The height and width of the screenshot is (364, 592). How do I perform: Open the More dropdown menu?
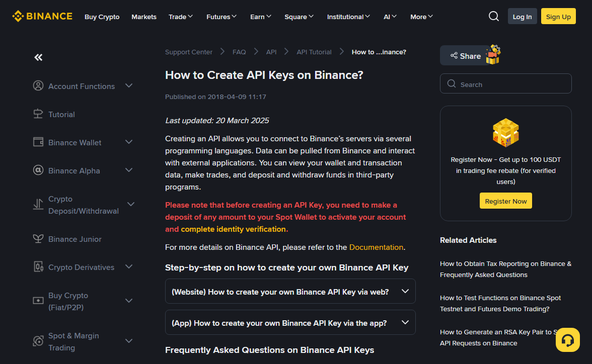(x=421, y=17)
